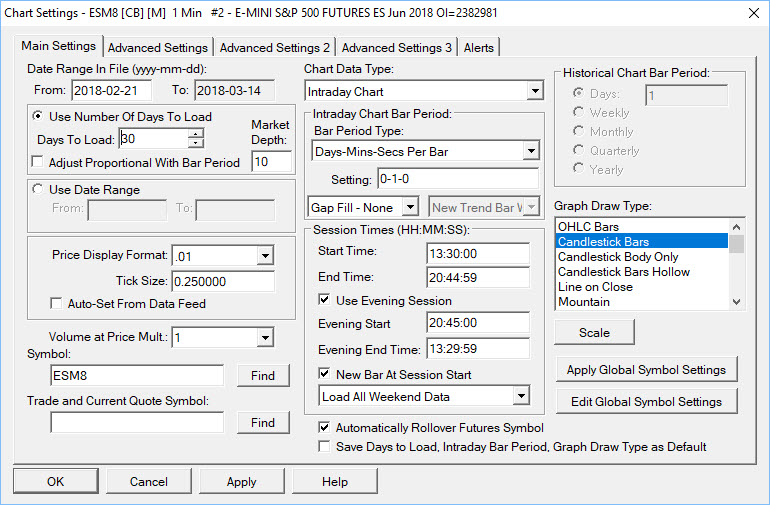Select Candlestick Body Only draw type
This screenshot has height=505, width=770.
click(642, 256)
